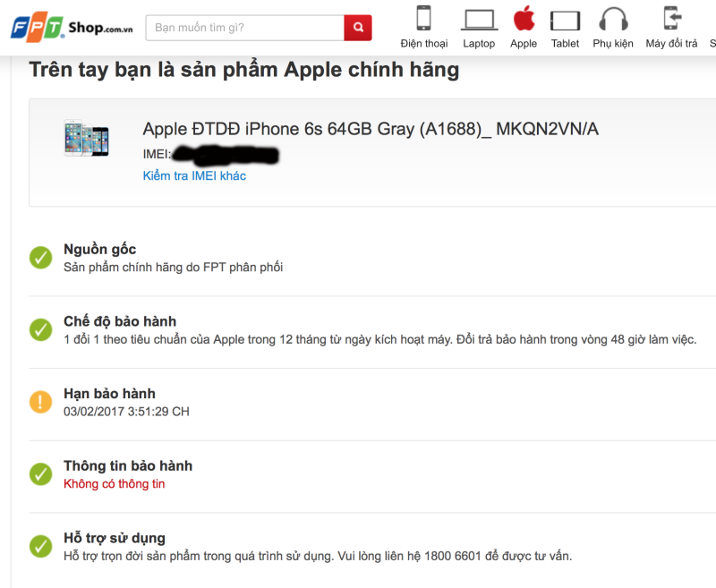Screen dimensions: 716x588
Task: Open Phụ kiện via the headphones icon
Action: 613,20
